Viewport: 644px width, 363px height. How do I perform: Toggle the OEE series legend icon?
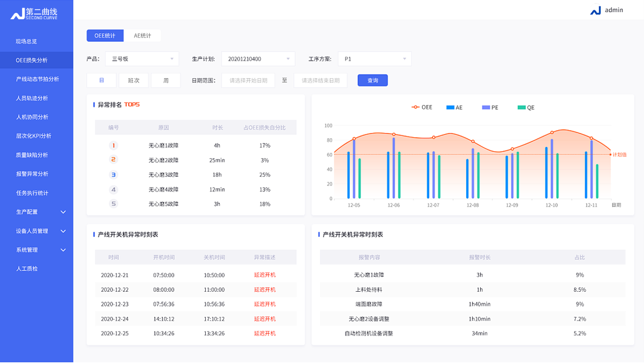point(416,107)
